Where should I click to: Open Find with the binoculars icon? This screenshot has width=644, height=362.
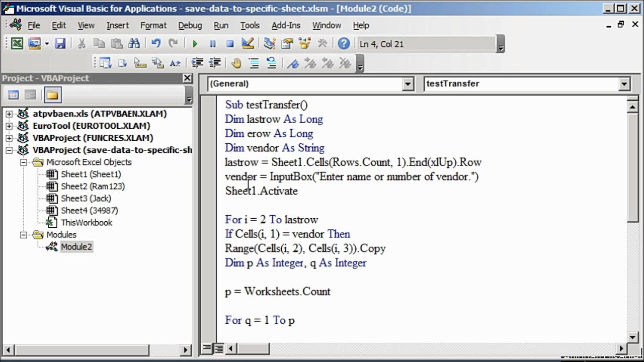tap(134, 44)
